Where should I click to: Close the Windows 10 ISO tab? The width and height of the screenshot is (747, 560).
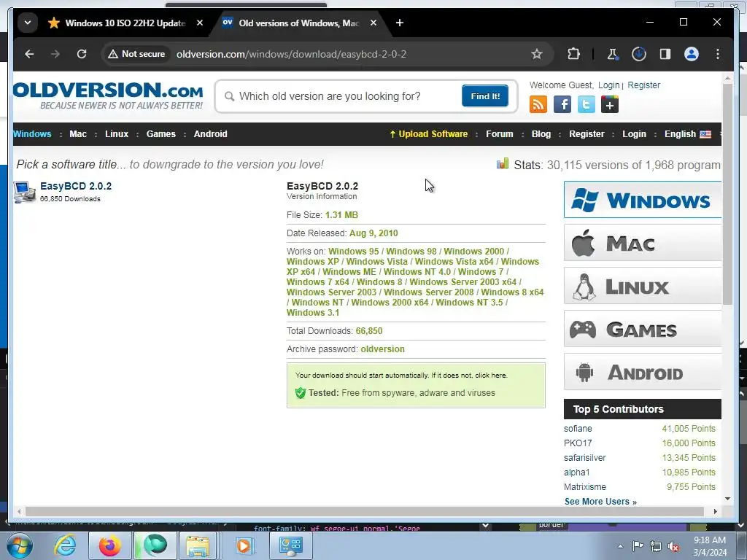tap(200, 23)
